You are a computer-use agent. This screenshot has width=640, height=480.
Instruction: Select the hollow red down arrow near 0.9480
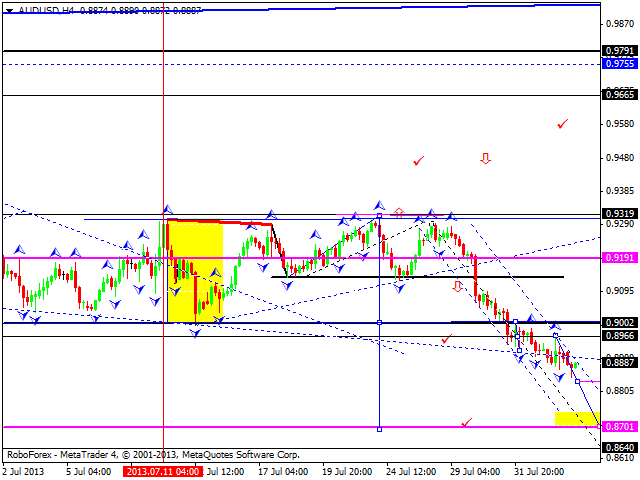point(486,159)
